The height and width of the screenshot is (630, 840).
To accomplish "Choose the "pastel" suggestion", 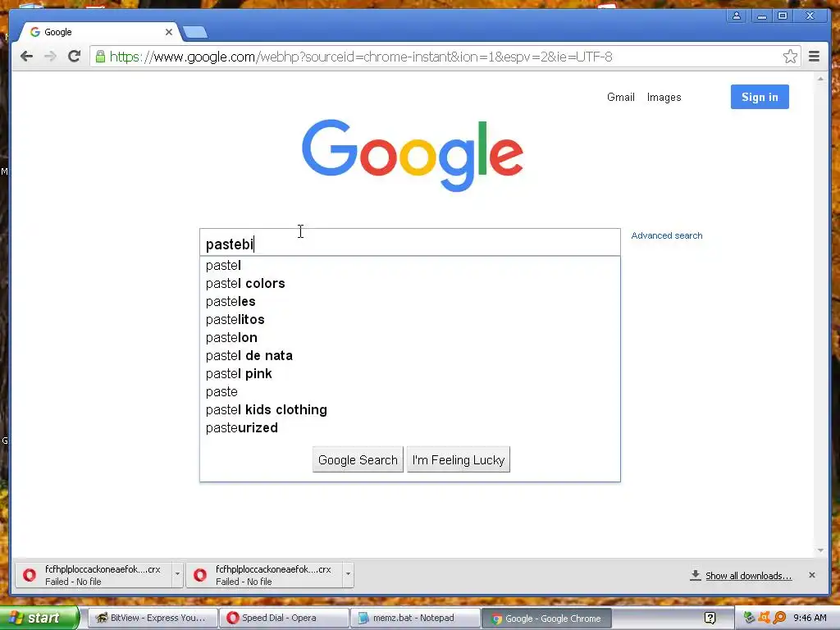I will coord(410,265).
